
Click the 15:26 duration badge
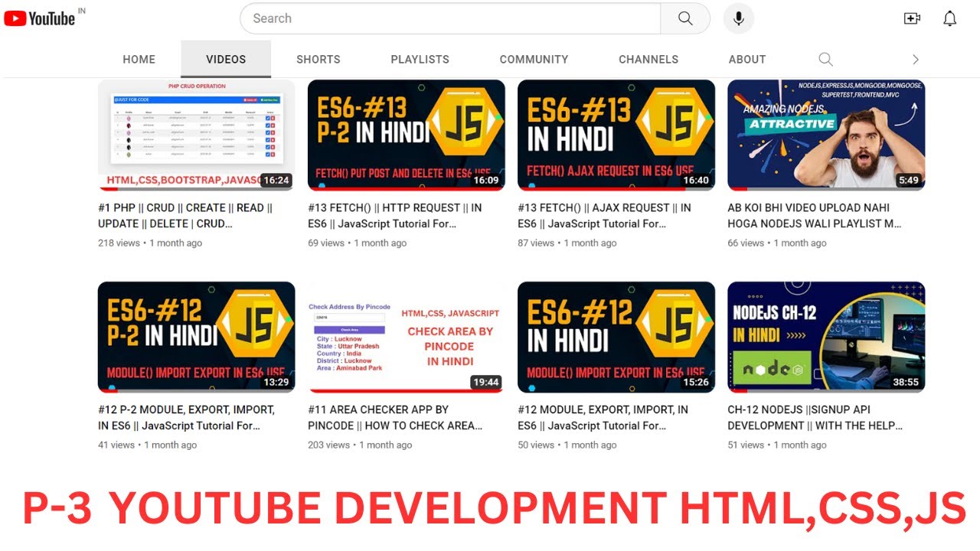(695, 382)
